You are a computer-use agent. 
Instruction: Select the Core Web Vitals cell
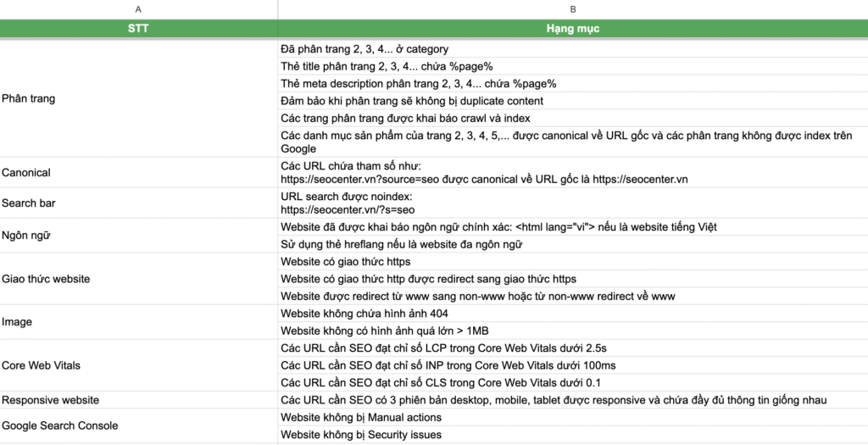tap(138, 365)
